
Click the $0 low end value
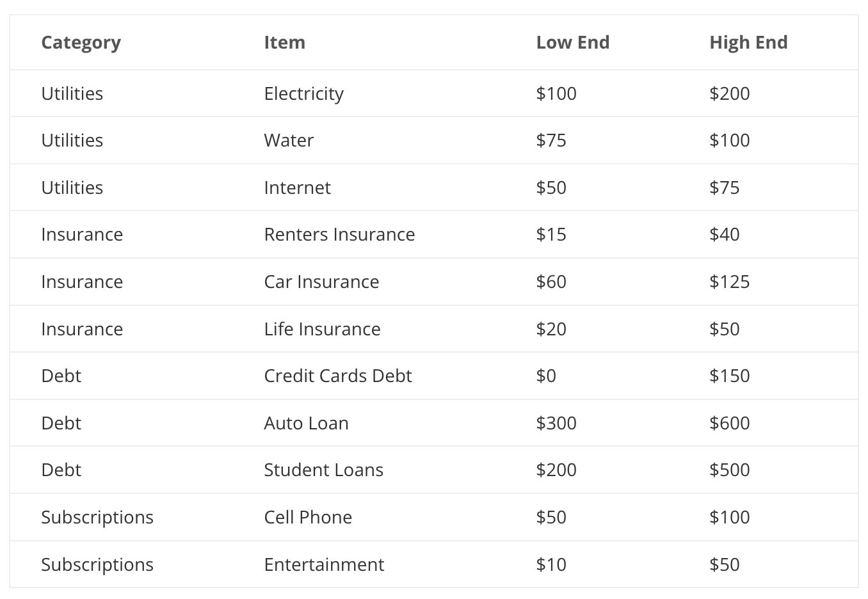click(546, 376)
